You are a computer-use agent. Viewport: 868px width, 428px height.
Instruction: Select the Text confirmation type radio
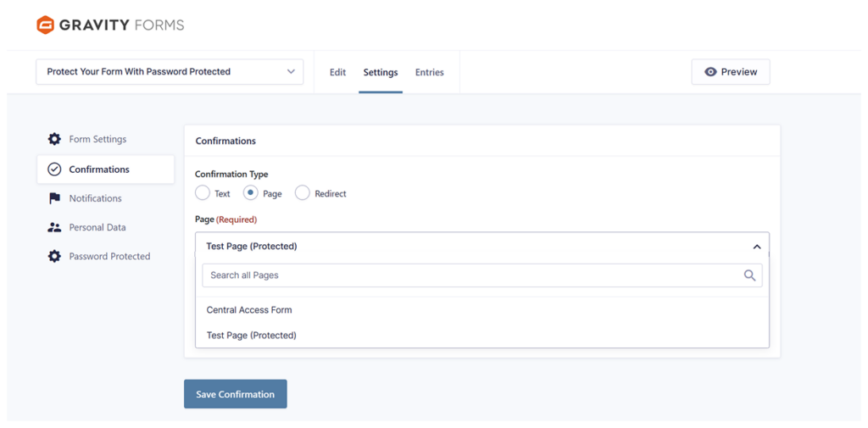203,193
